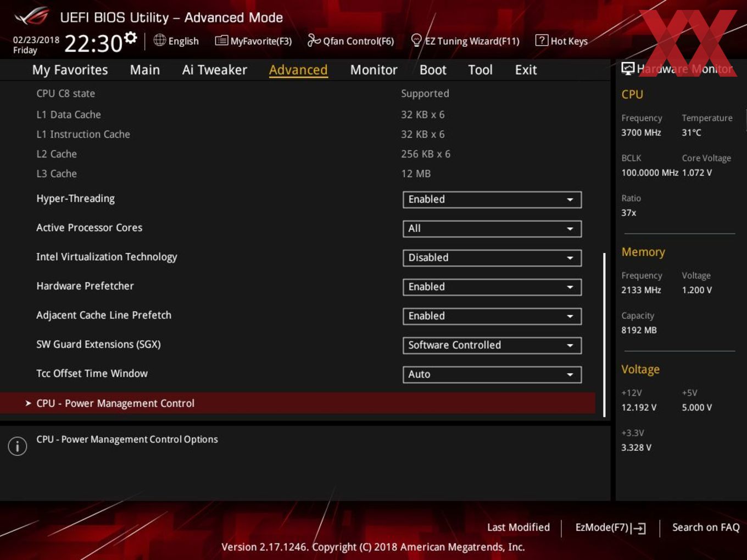The height and width of the screenshot is (560, 747).
Task: Click the 12 MB cache value
Action: [x=416, y=173]
